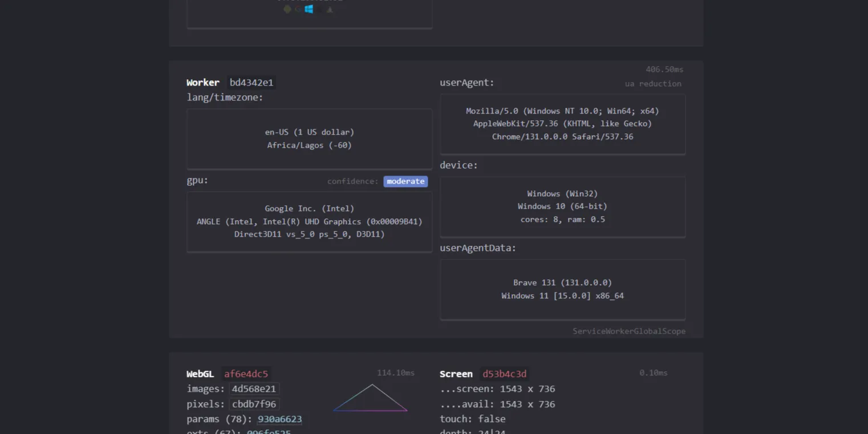Click the WebGL triangle render preview
The image size is (868, 434).
(x=371, y=398)
